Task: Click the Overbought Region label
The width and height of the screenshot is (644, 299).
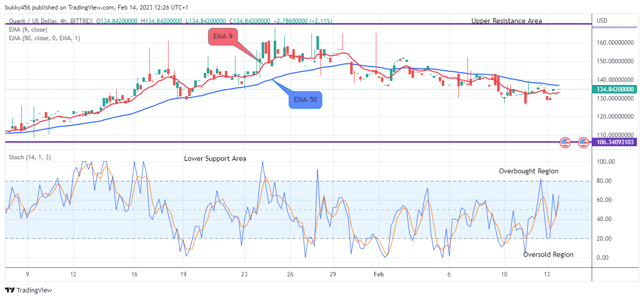Action: tap(529, 171)
